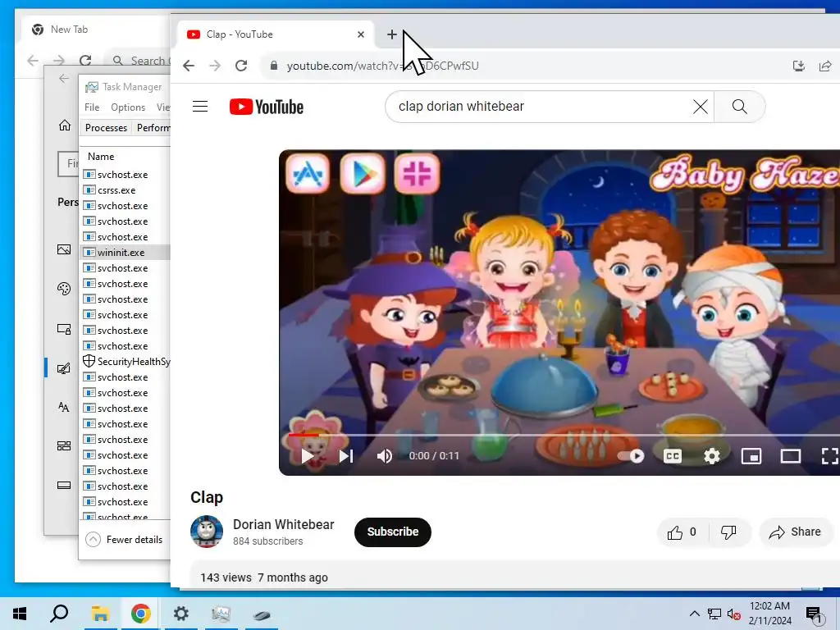The width and height of the screenshot is (840, 630).
Task: Open the File menu in Task Manager
Action: tap(92, 107)
